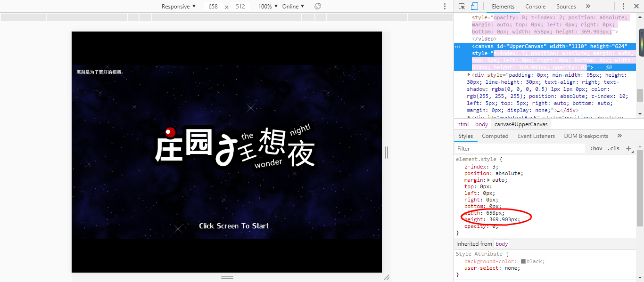Click 'Click Screen To Start' in game
Viewport: 644px width, 282px height.
click(x=234, y=226)
